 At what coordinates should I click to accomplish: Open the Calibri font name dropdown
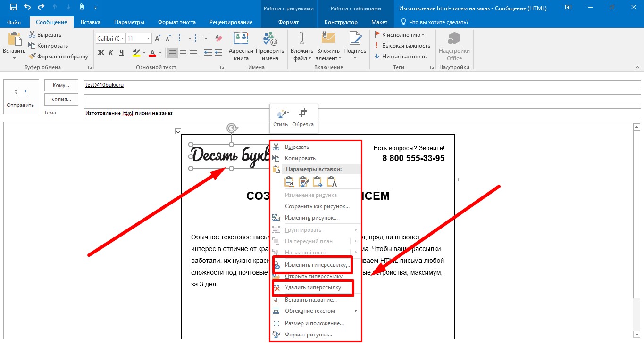(x=123, y=39)
